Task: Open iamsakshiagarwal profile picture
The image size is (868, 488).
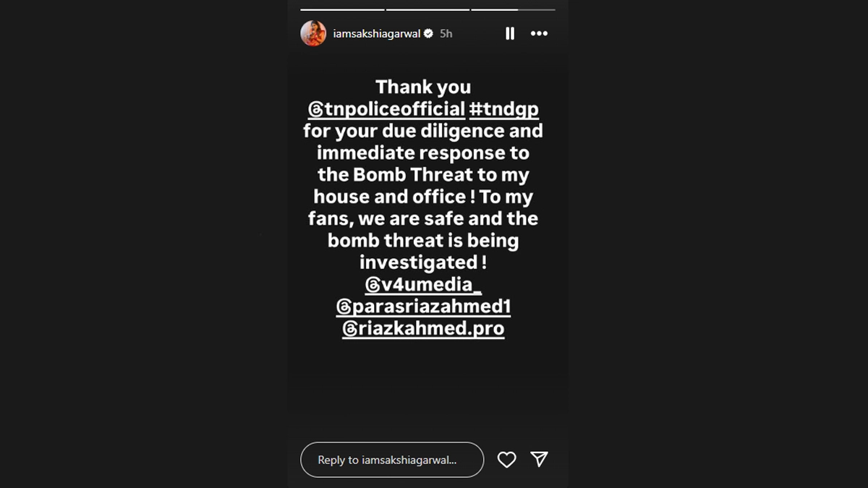Action: [313, 33]
